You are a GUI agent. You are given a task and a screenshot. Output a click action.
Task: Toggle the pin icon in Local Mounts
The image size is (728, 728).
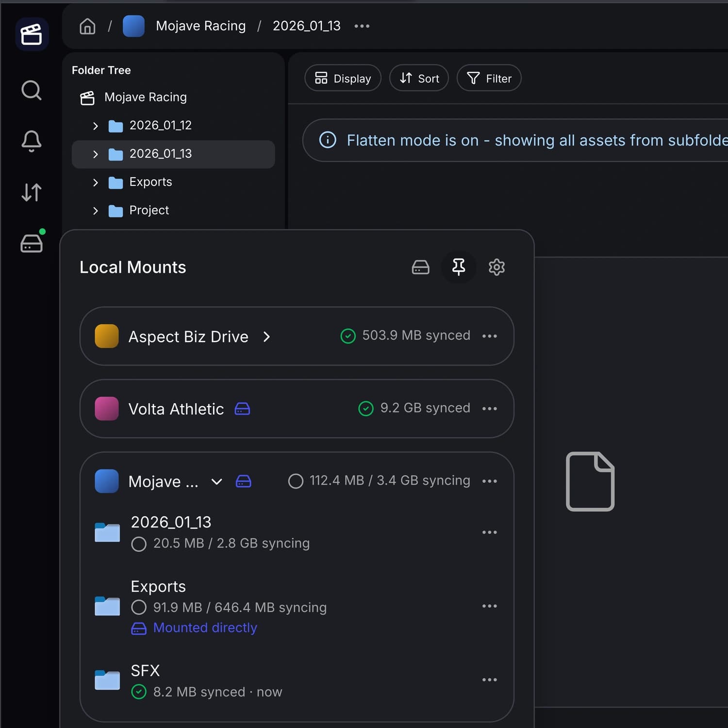click(459, 267)
